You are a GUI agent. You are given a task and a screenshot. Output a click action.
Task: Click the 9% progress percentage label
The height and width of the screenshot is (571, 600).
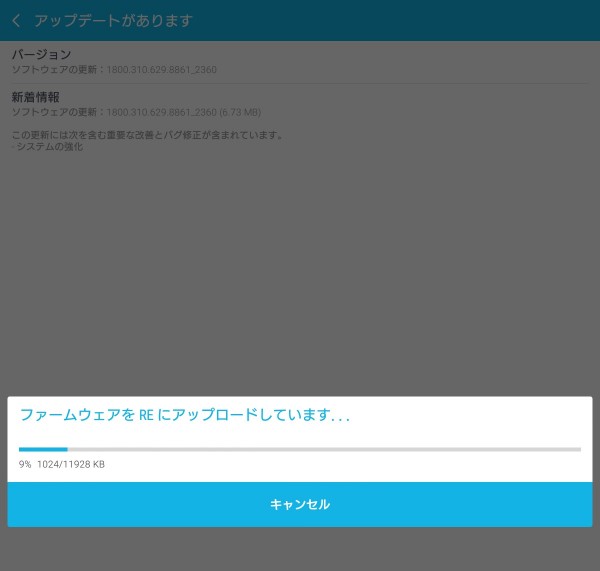[25, 465]
